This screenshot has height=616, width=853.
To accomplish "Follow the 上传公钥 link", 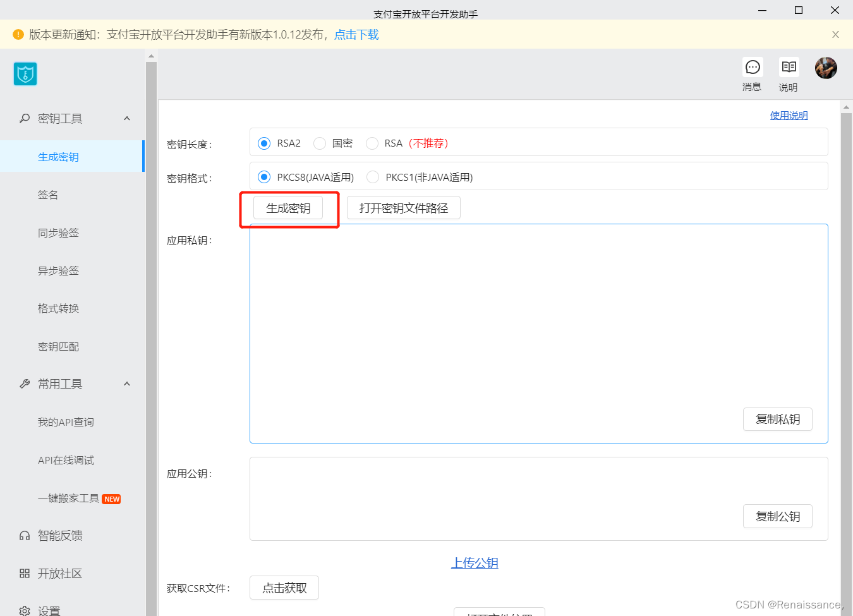I will [475, 562].
